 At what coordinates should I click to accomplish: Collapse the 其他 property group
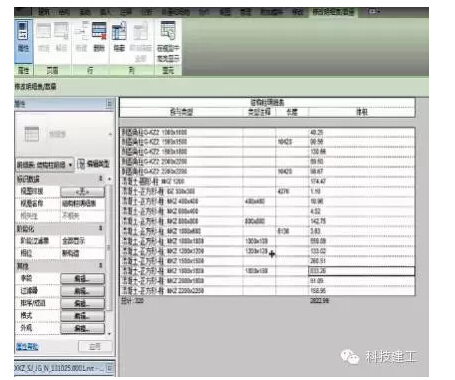pos(101,266)
